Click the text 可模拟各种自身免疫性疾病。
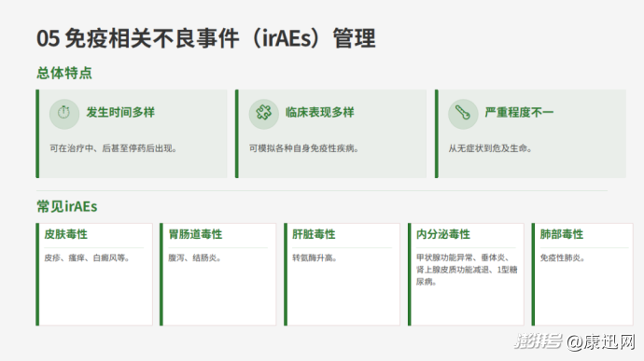 click(304, 148)
